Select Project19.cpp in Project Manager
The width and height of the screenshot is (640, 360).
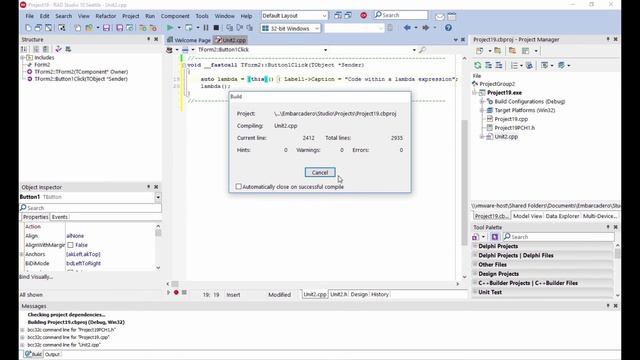click(x=511, y=119)
